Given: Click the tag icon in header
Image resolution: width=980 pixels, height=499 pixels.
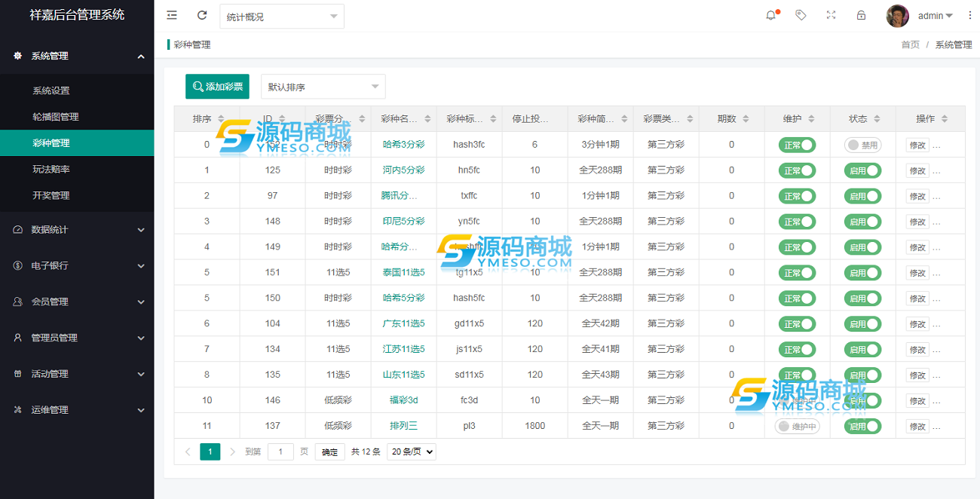Looking at the screenshot, I should [x=801, y=15].
